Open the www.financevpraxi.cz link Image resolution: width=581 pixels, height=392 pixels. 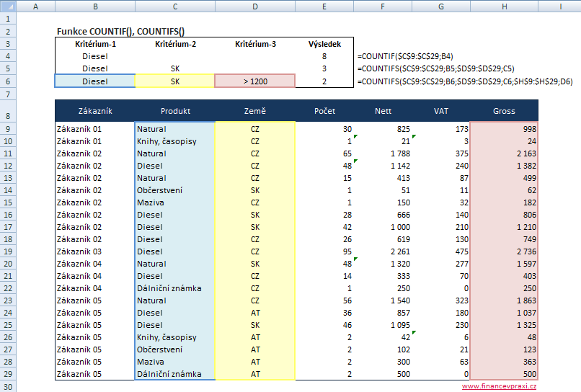499,386
